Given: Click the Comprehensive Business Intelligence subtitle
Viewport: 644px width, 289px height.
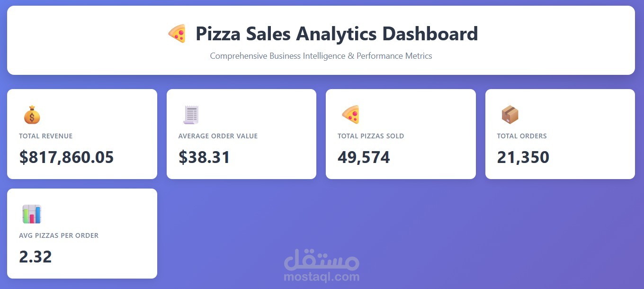Looking at the screenshot, I should point(321,56).
